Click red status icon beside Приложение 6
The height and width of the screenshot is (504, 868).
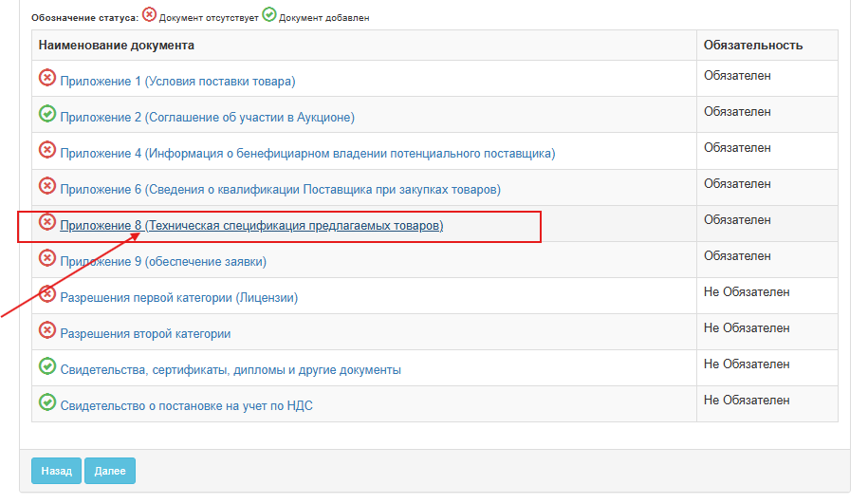pyautogui.click(x=47, y=185)
